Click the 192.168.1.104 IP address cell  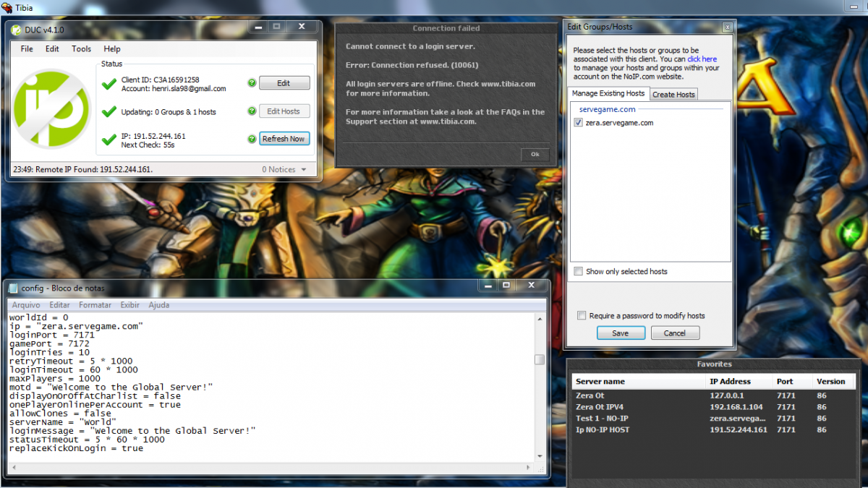click(x=735, y=407)
